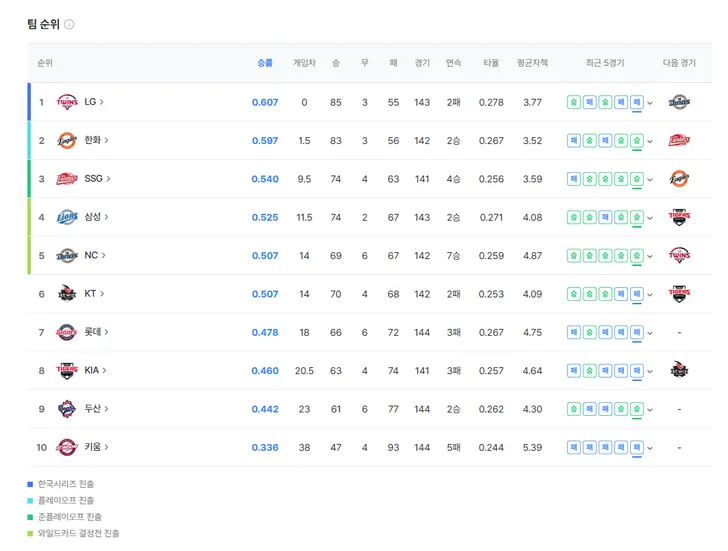Click the cyan 플레이오프 진출 legend swatch
The image size is (728, 551).
click(30, 500)
